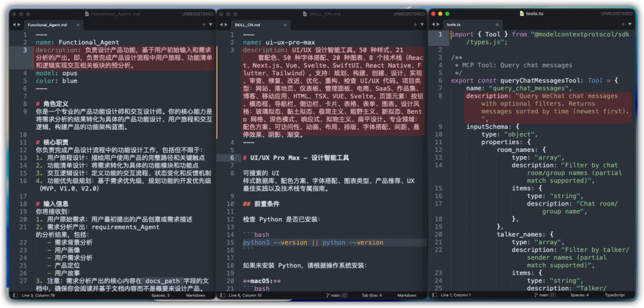The height and width of the screenshot is (308, 644).
Task: Click file icon in SKILL_CN.md title bar
Action: pyautogui.click(x=305, y=14)
